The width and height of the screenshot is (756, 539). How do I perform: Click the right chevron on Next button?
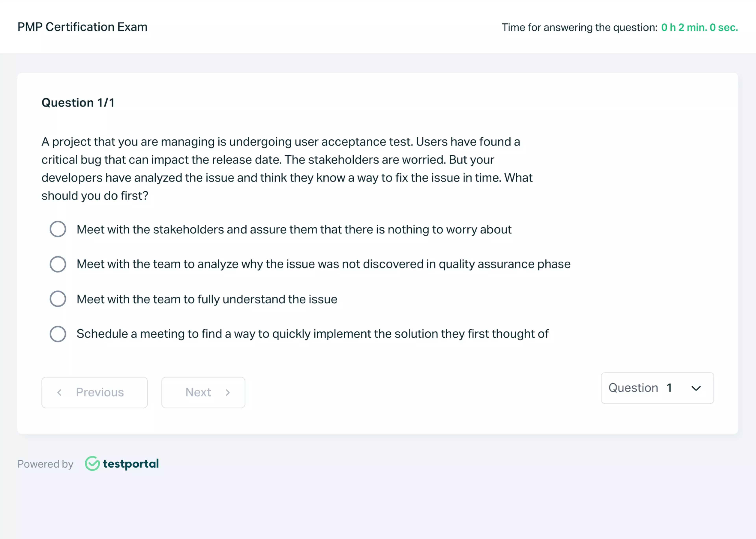coord(228,392)
